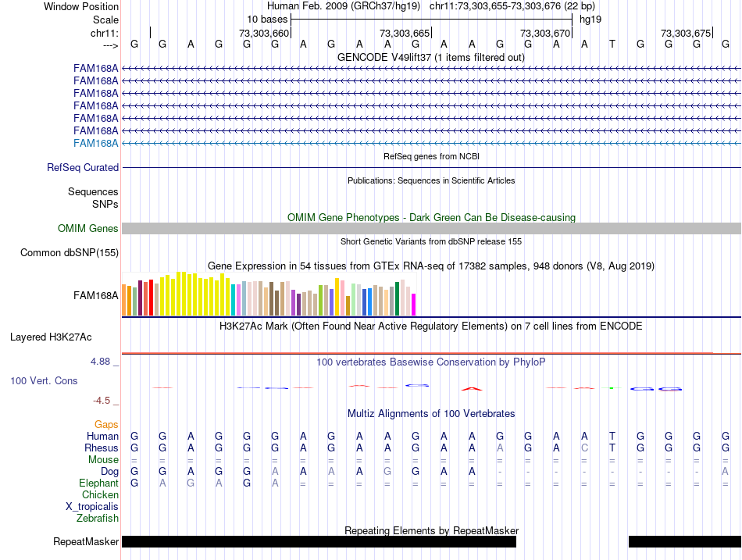742x560 pixels.
Task: Click the magenta bar in GTEx chart
Action: coord(414,305)
